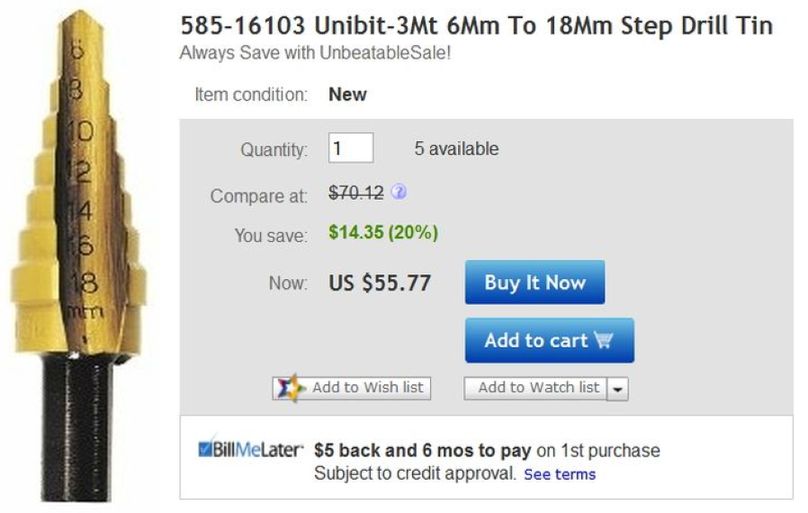The height and width of the screenshot is (513, 808).
Task: Click the Add to Wish list text
Action: pyautogui.click(x=367, y=388)
